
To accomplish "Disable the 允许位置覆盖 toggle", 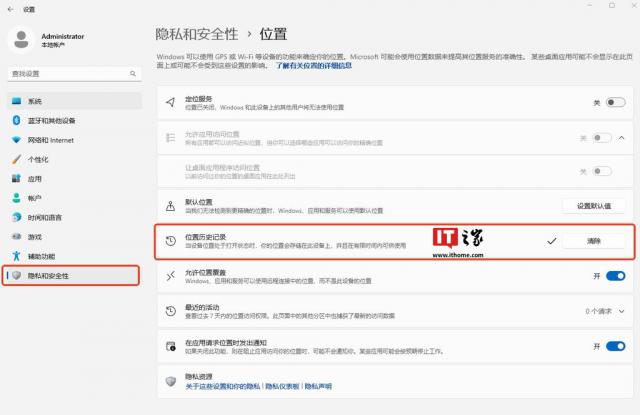I will (615, 275).
